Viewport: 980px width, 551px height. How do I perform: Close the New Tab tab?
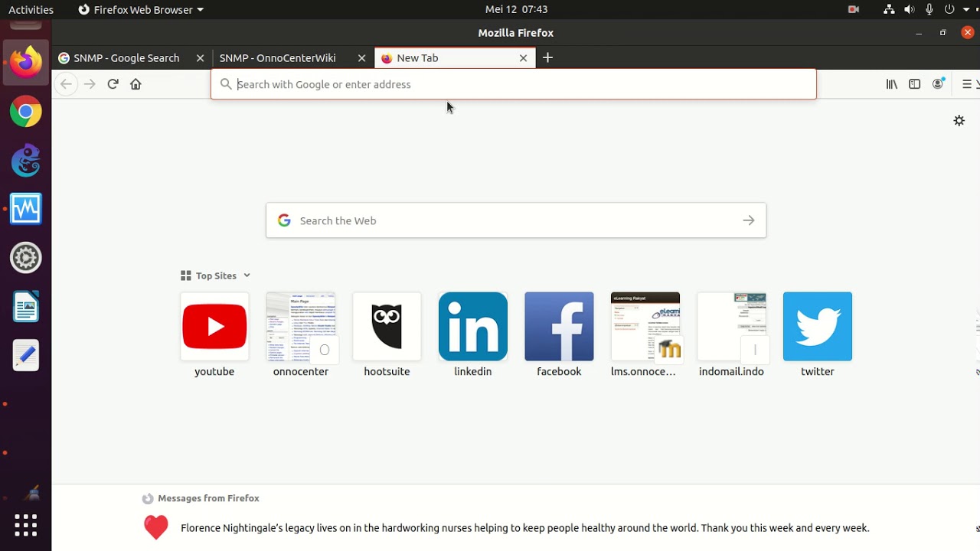click(x=524, y=58)
